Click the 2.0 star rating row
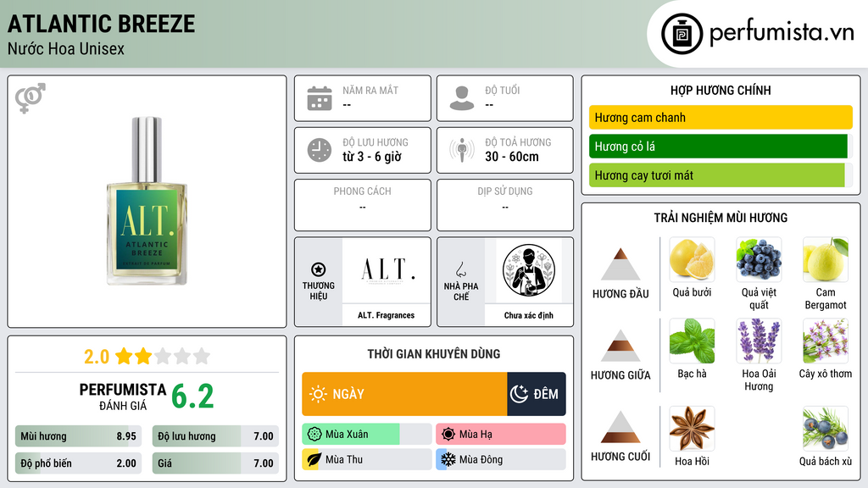This screenshot has width=868, height=488. coord(147,357)
